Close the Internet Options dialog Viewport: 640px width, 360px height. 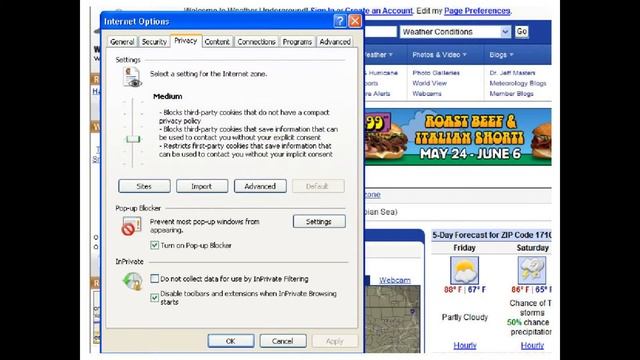(x=355, y=21)
